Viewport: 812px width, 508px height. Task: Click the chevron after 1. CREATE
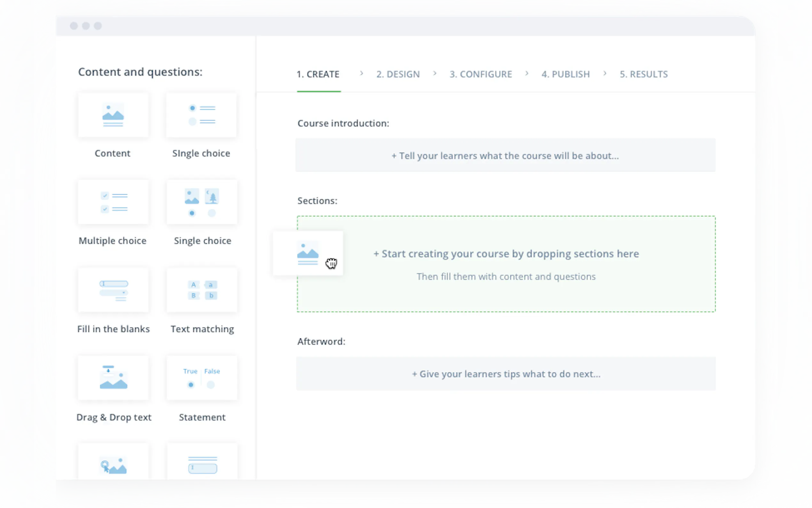[361, 73]
